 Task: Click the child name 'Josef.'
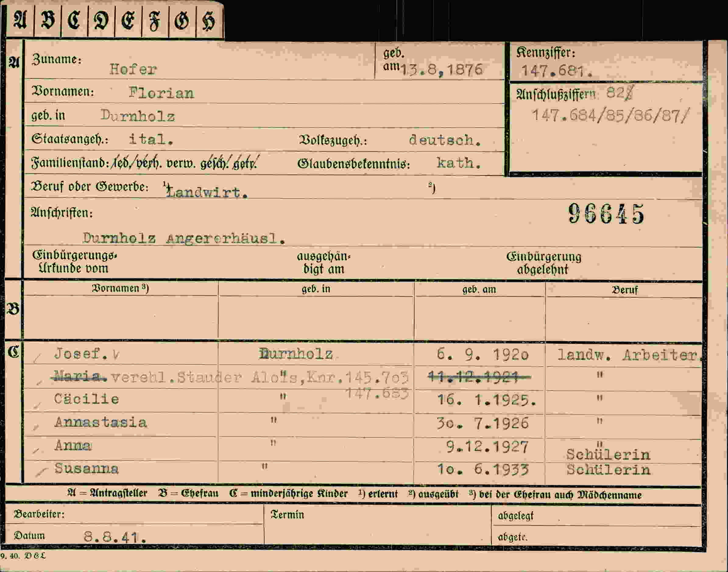[81, 354]
